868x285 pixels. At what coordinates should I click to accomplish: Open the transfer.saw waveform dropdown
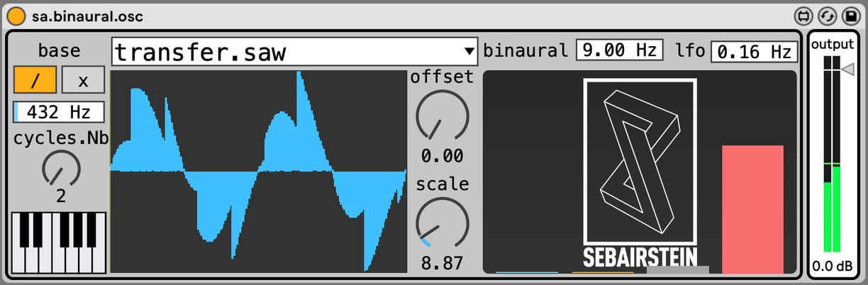point(294,52)
